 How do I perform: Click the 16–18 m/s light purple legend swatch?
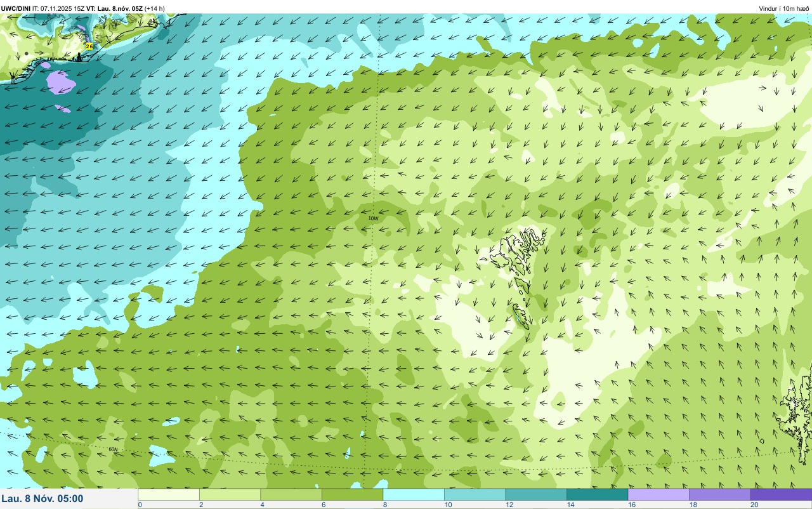(658, 494)
